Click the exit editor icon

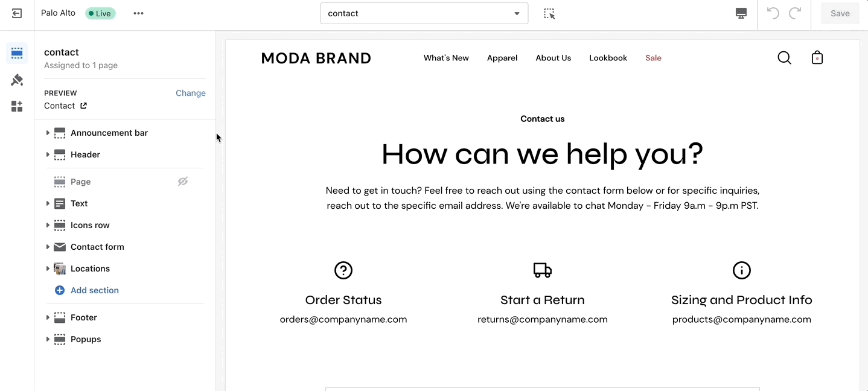pyautogui.click(x=17, y=13)
